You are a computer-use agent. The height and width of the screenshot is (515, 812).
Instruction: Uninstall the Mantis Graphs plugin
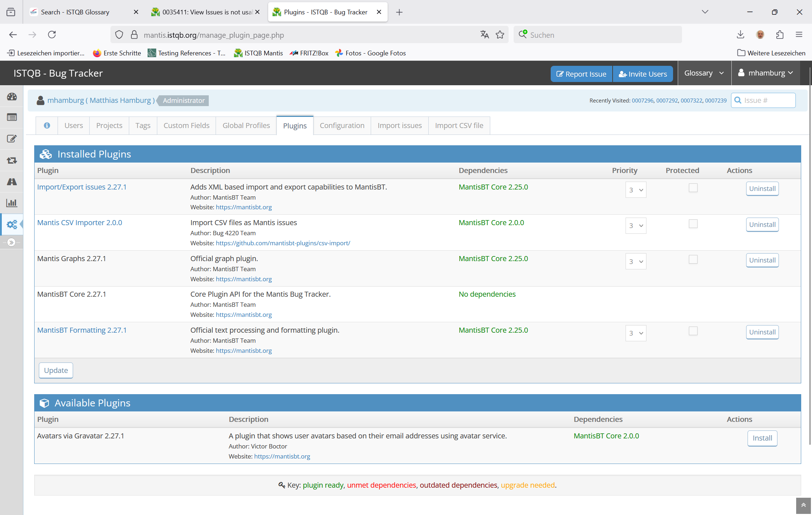(762, 260)
